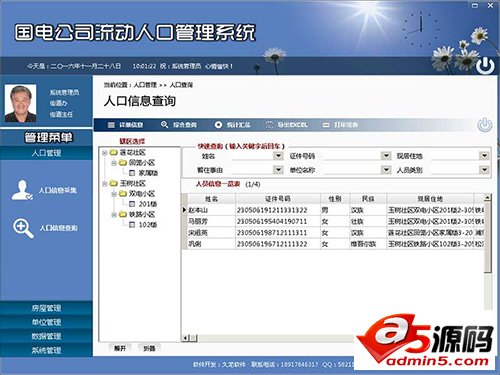Sort by the 证件号码 column header
500x375 pixels.
278,199
